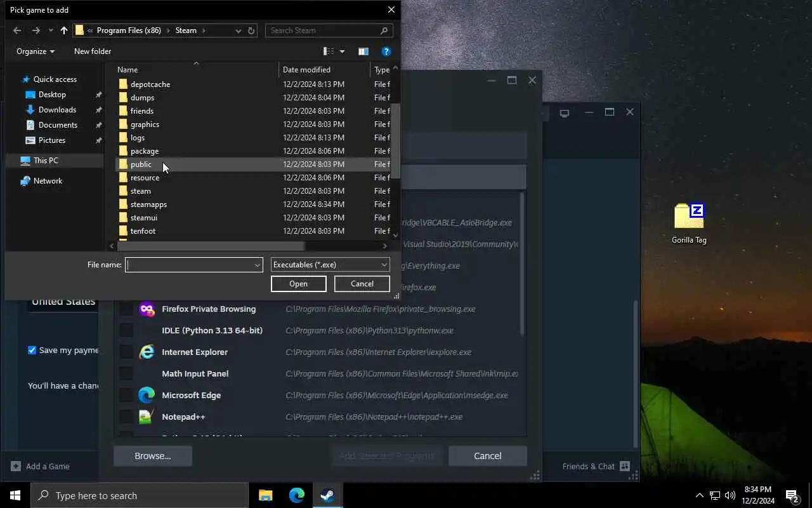Tick checkbox for Math Input Panel
The image size is (812, 508).
pyautogui.click(x=126, y=374)
